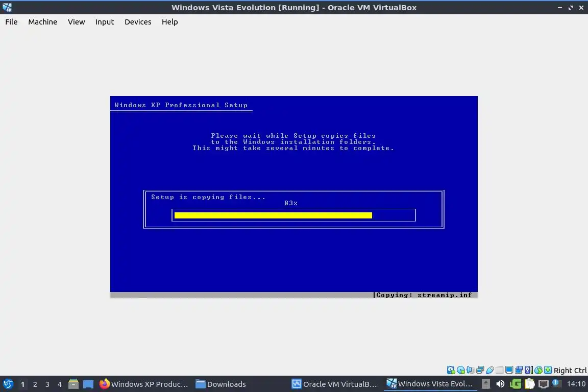Switch to Oracle VM VirtualBox Manager window
588x392 pixels.
pyautogui.click(x=334, y=384)
